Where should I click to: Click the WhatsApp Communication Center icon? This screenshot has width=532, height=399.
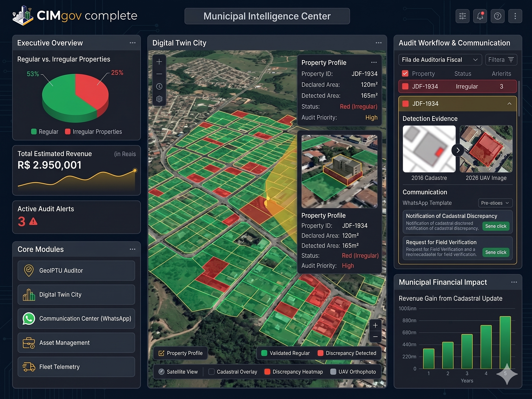[29, 318]
